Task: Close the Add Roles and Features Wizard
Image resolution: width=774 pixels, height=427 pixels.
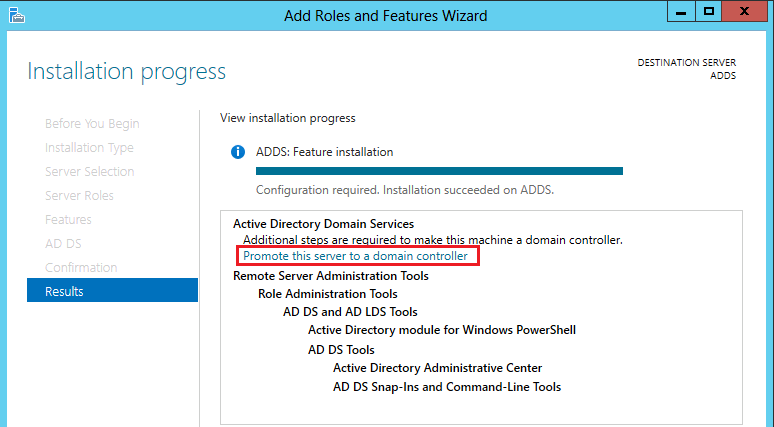Action: click(x=745, y=11)
